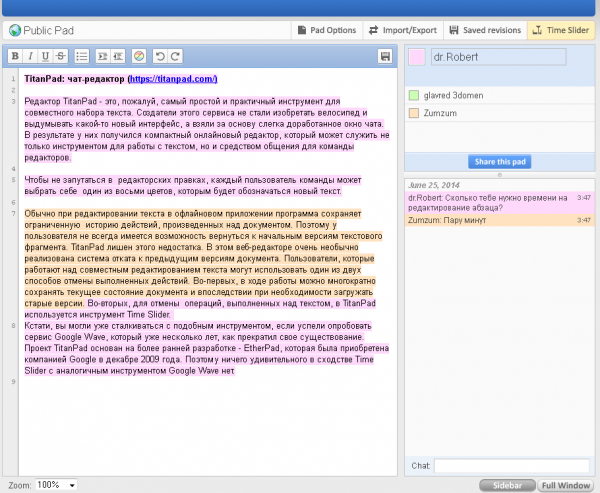600x493 pixels.
Task: Open the Pad Options tab
Action: click(x=326, y=30)
